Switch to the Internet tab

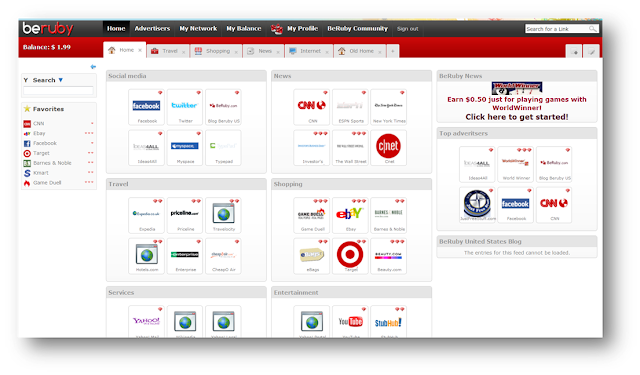tap(310, 51)
